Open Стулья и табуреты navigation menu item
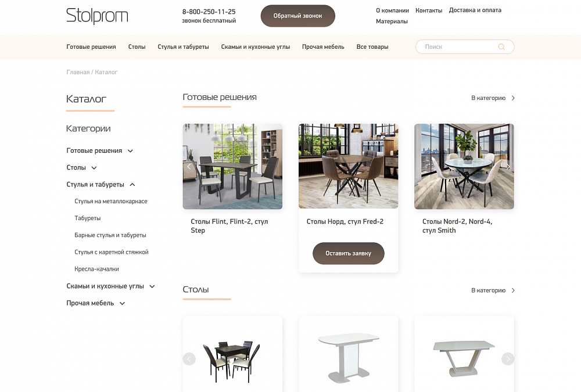This screenshot has width=581, height=392. 183,46
